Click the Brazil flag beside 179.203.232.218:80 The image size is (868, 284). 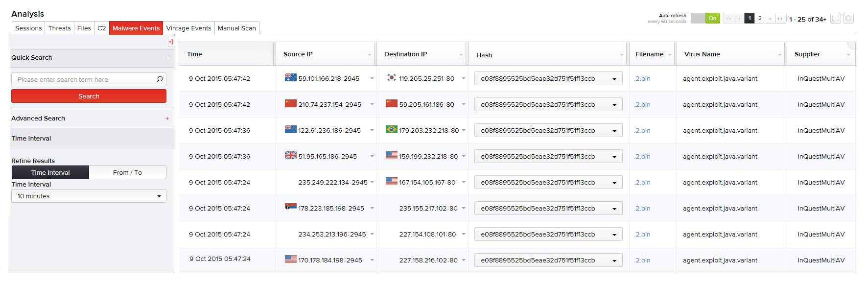tap(391, 129)
